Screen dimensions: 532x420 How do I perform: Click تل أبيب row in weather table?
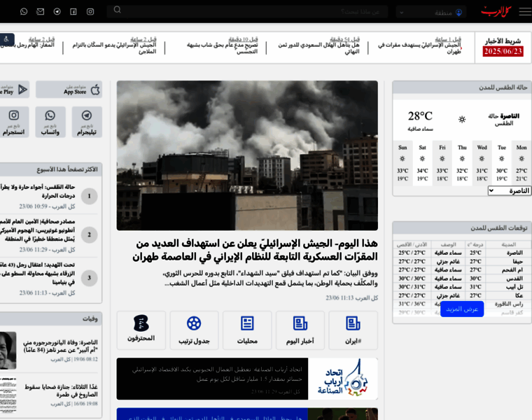462,287
